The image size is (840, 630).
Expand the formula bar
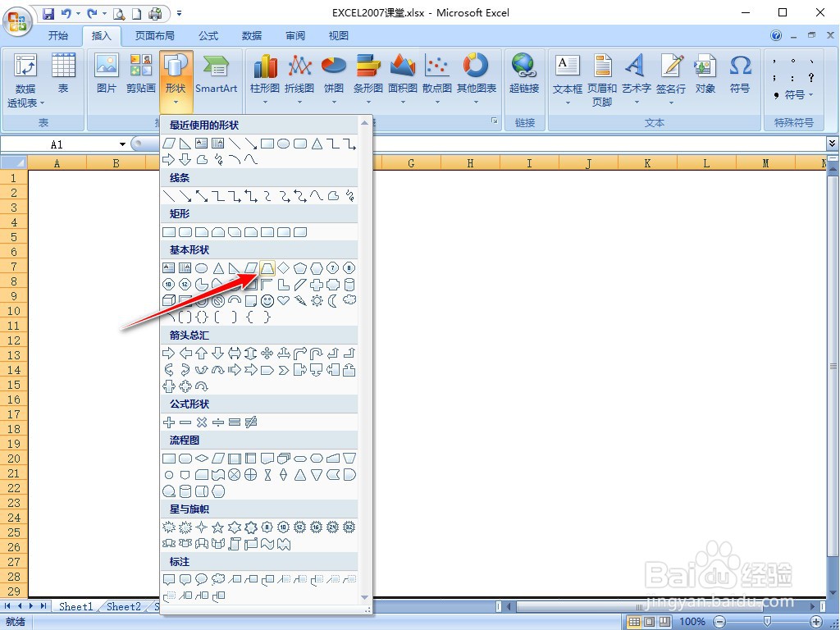[832, 143]
